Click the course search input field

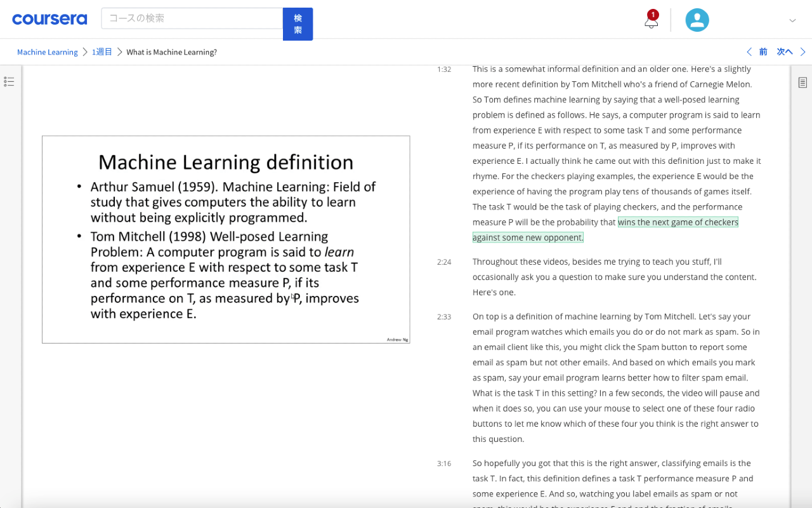point(192,18)
